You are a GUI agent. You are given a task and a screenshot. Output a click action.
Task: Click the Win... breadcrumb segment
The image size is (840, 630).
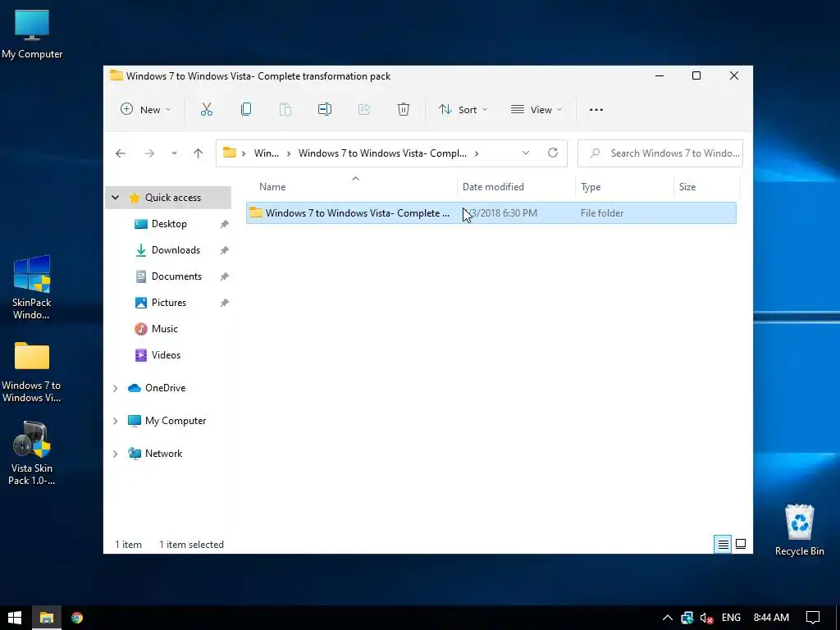point(267,153)
